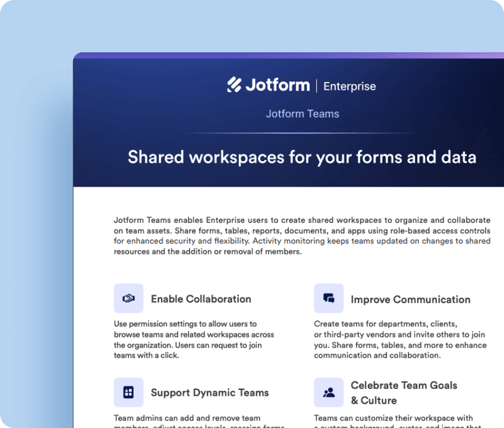The height and width of the screenshot is (428, 504).
Task: Click the grid icon beside Support Dynamic Teams
Action: point(128,392)
